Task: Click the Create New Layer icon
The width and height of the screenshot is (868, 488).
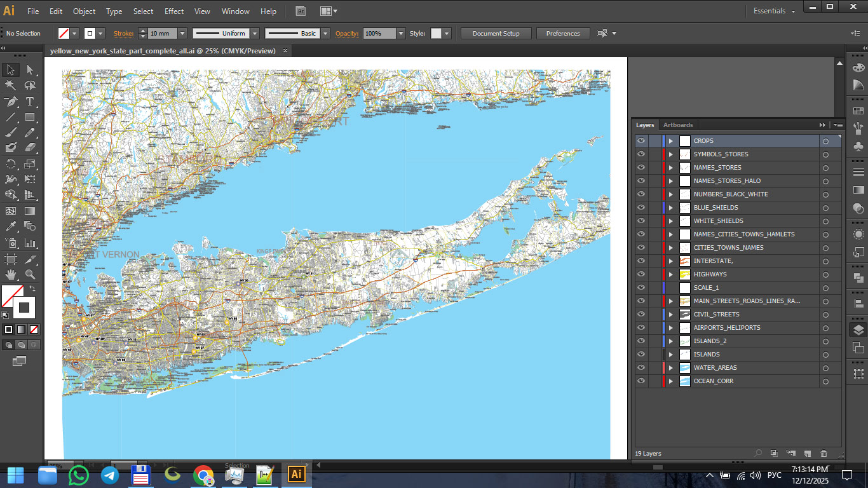Action: [807, 454]
